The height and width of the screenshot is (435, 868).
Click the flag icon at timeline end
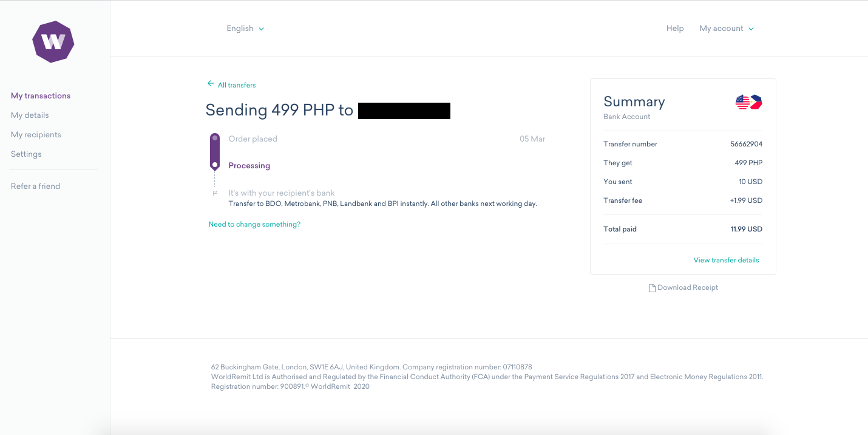point(215,193)
